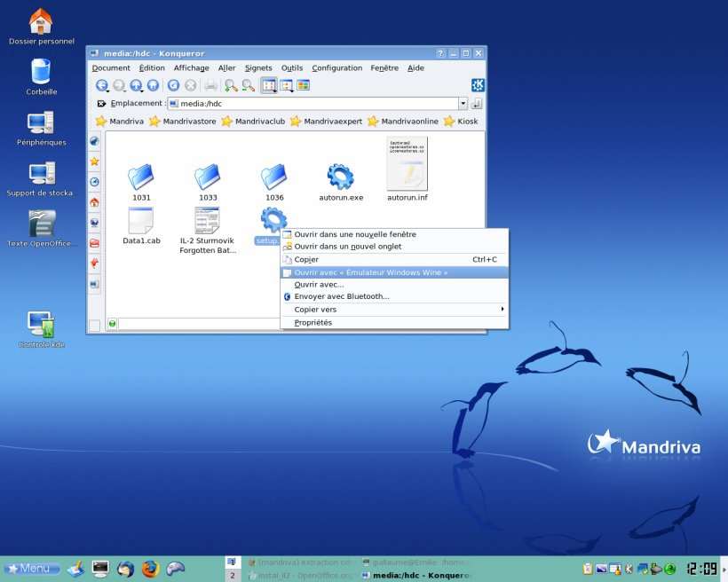Select the Data1.cab file
The height and width of the screenshot is (582, 728).
pos(141,226)
